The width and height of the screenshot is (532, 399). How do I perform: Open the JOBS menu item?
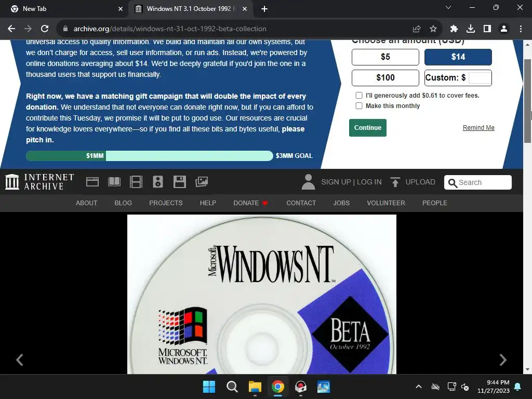coord(341,203)
